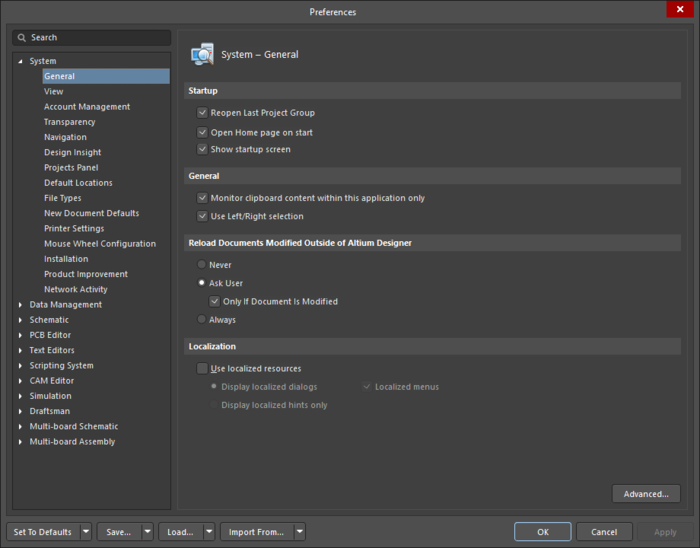Open the Save dropdown arrow
700x548 pixels.
[x=147, y=532]
